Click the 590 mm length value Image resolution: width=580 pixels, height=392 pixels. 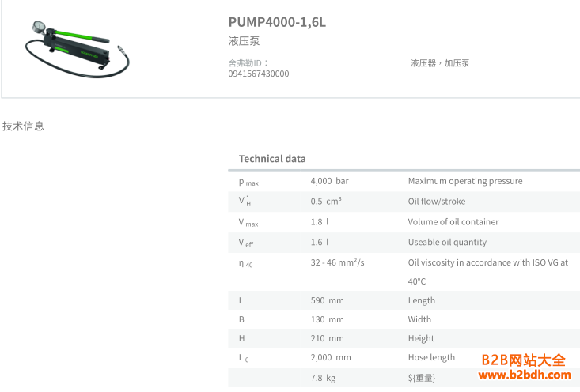[328, 301]
